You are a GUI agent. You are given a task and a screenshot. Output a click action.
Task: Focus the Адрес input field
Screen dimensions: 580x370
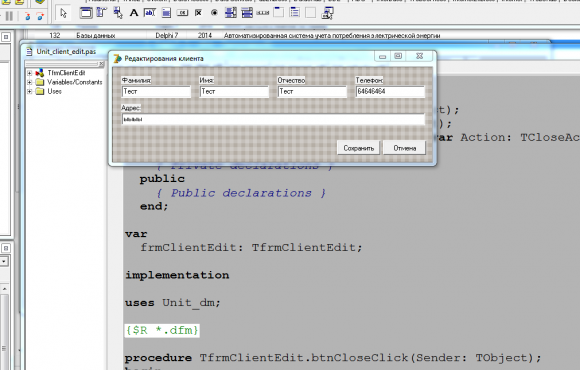(x=273, y=119)
